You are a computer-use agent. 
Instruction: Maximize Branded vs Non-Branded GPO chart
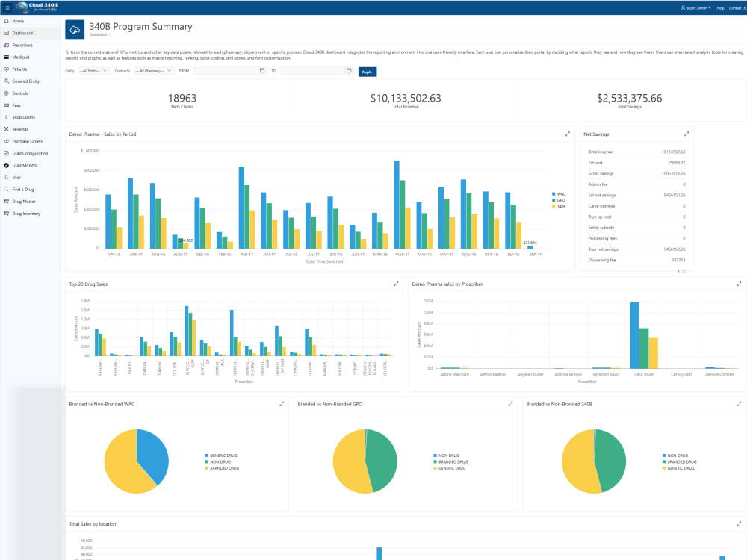[510, 404]
